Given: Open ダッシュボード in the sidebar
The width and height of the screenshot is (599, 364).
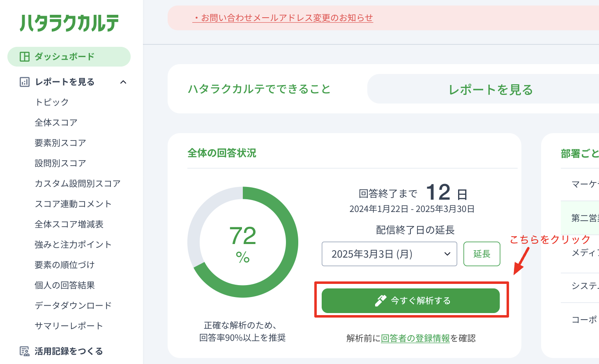Looking at the screenshot, I should pyautogui.click(x=69, y=57).
